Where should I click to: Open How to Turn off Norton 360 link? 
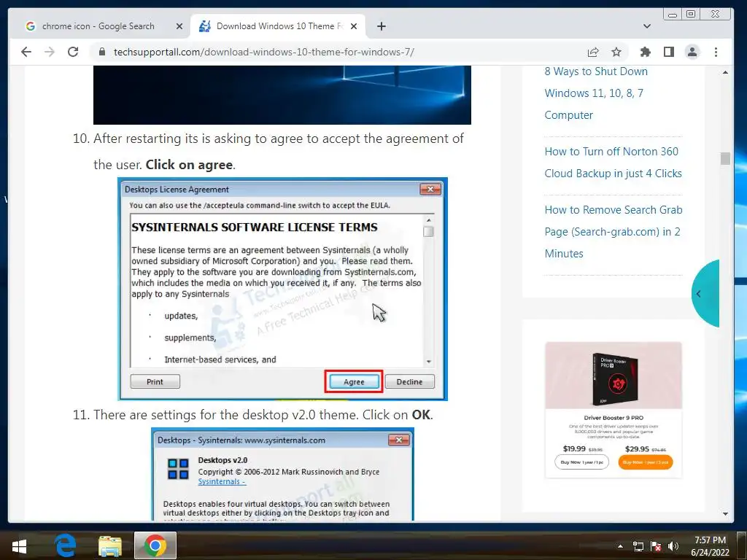point(613,163)
